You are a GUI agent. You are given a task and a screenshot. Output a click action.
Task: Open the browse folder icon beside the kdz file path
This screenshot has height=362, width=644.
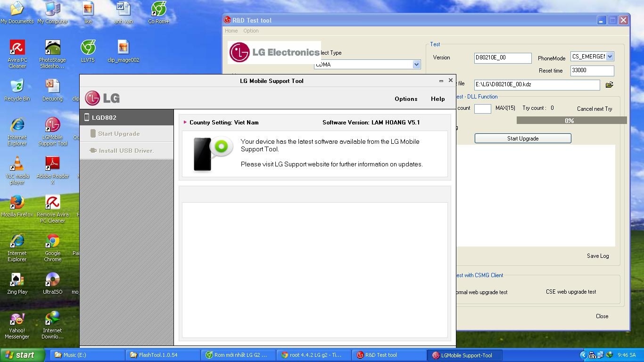[x=609, y=85]
